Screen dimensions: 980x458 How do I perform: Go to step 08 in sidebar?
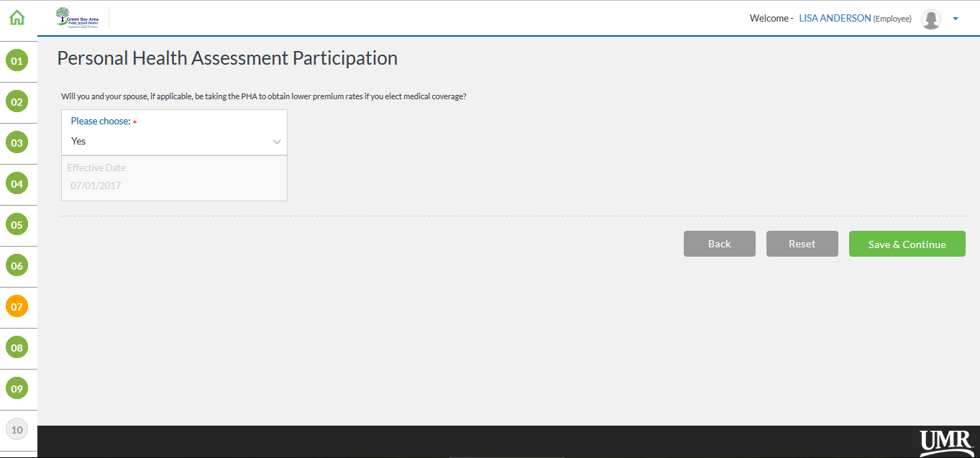click(x=17, y=348)
